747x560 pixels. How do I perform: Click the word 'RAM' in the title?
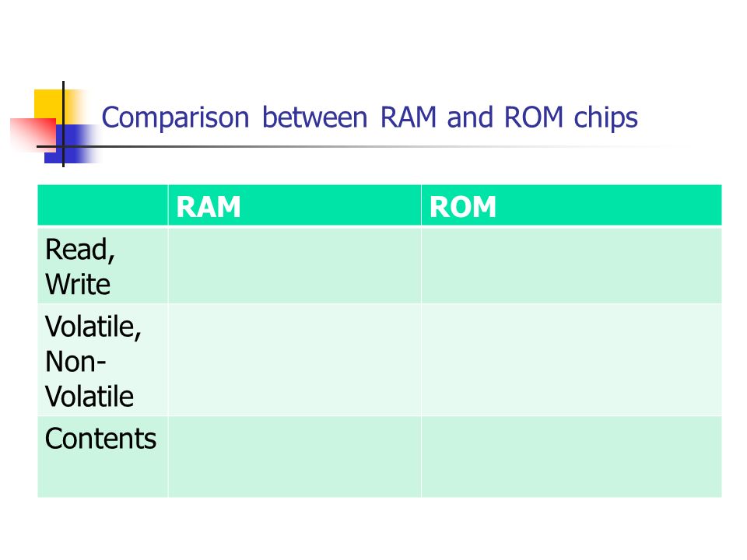point(409,117)
